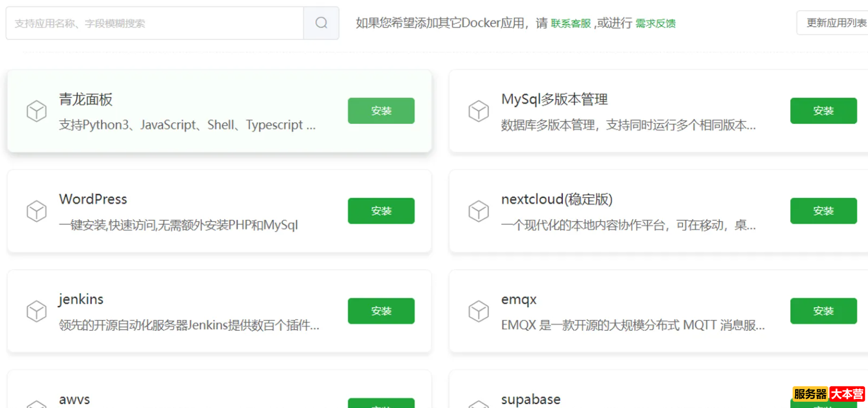This screenshot has height=408, width=868.
Task: Click the nextcloud(稳定版) app icon
Action: click(479, 211)
